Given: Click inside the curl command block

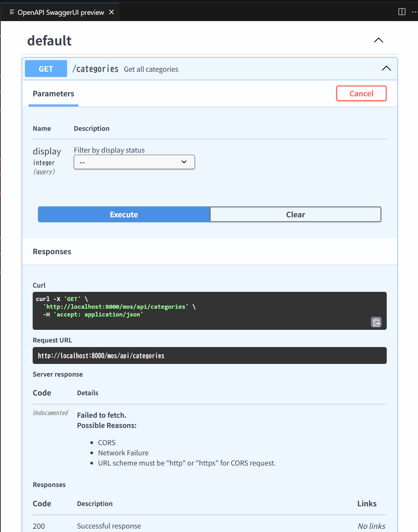Looking at the screenshot, I should 209,310.
